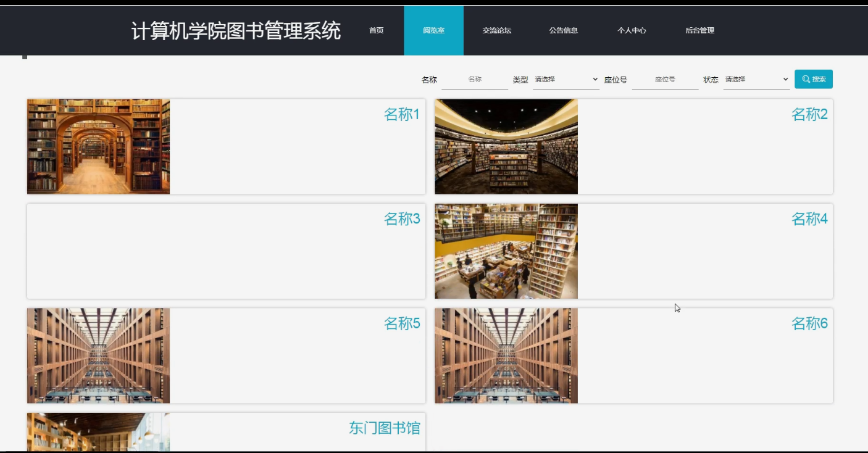Open the 交流论坛 menu item
The width and height of the screenshot is (868, 453).
pyautogui.click(x=496, y=30)
